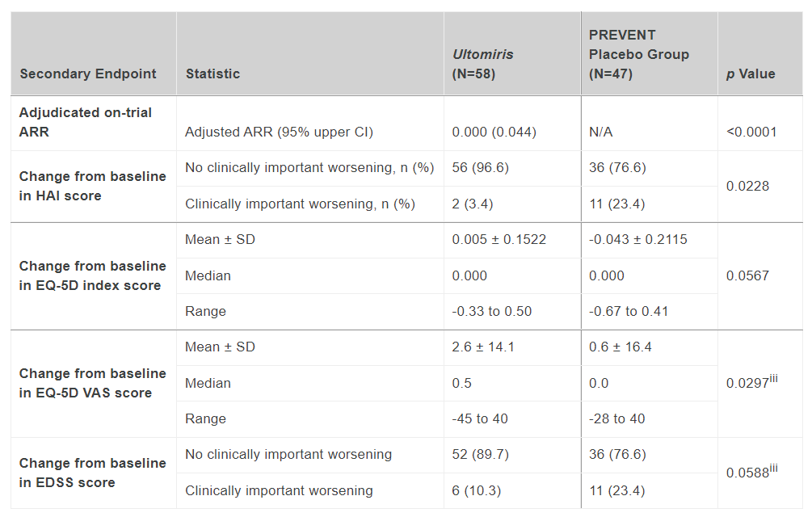Click the 0.0567 p value cell
Image resolution: width=812 pixels, height=517 pixels.
tap(747, 275)
